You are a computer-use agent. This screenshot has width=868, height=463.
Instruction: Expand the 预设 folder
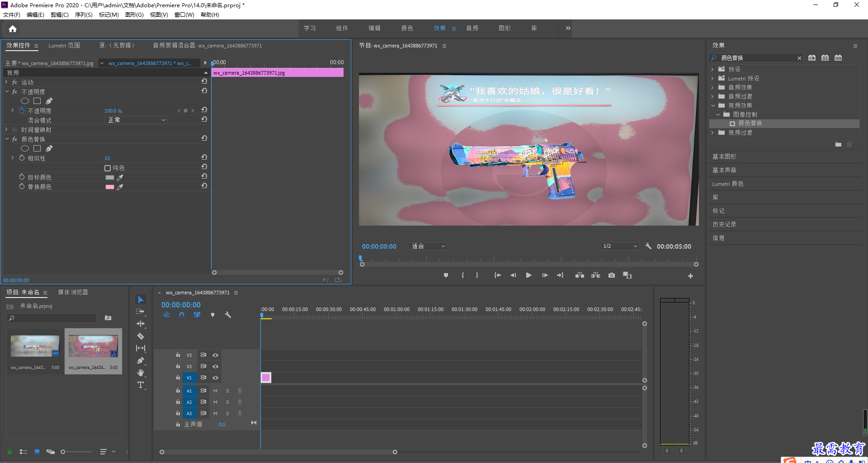click(712, 69)
